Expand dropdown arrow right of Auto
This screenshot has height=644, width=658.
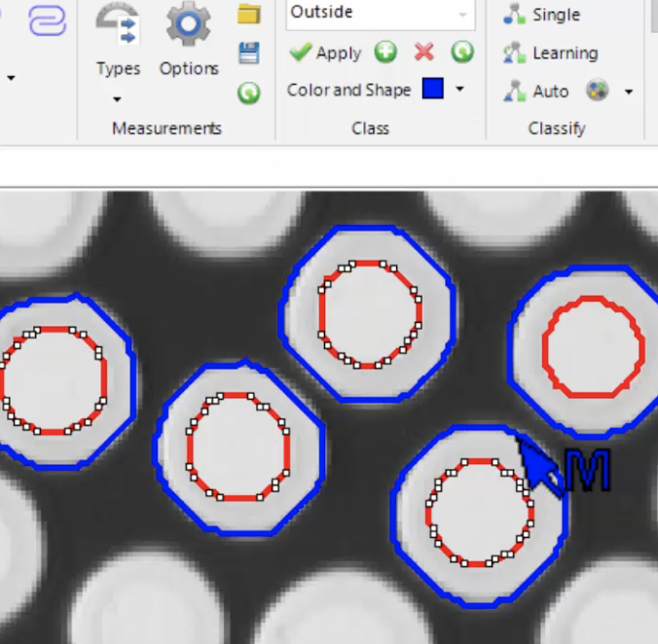[x=629, y=91]
